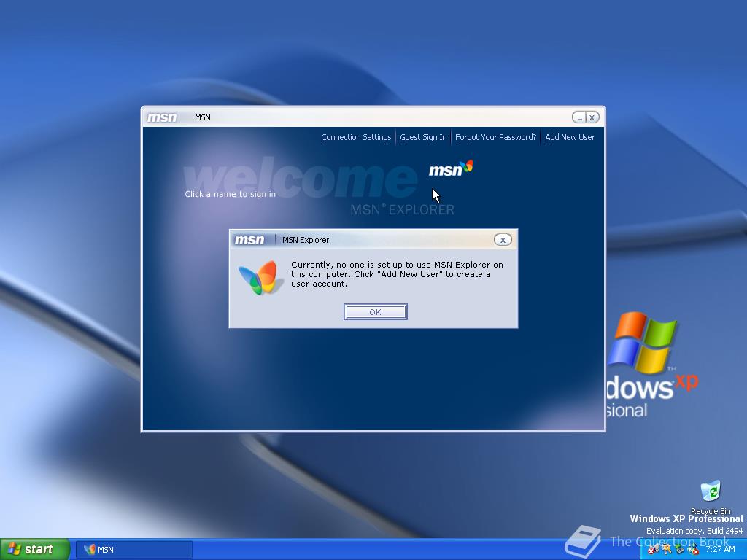The image size is (747, 560).
Task: Open the Recycle Bin desktop icon
Action: [x=711, y=497]
